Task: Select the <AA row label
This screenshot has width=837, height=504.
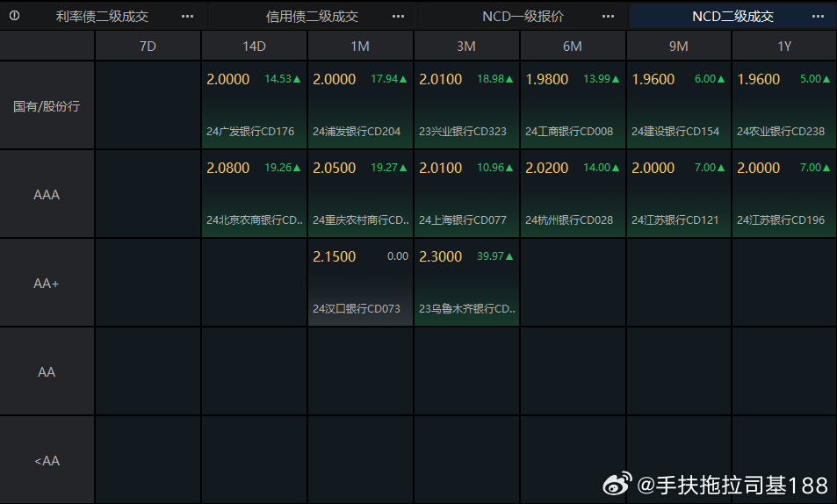Action: click(x=47, y=461)
